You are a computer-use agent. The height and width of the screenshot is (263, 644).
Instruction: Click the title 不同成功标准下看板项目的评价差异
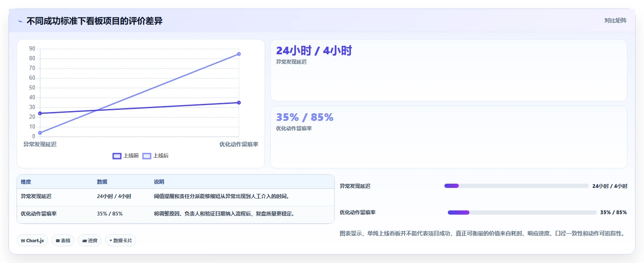point(94,21)
